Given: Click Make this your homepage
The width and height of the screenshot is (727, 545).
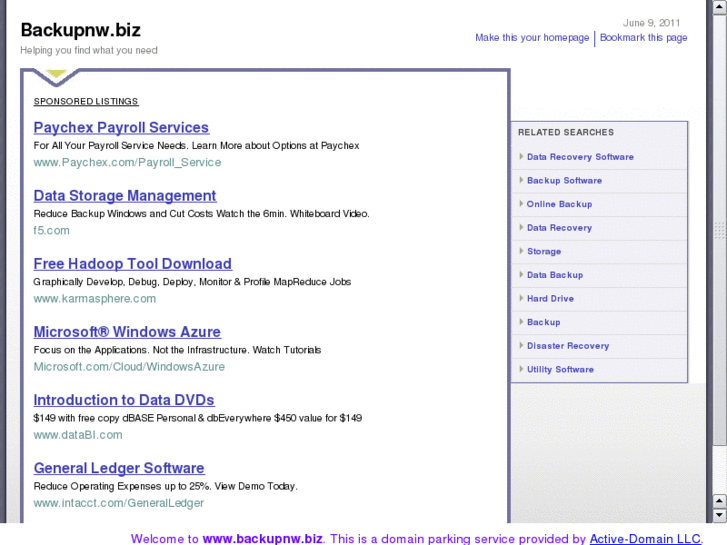Looking at the screenshot, I should (x=532, y=38).
